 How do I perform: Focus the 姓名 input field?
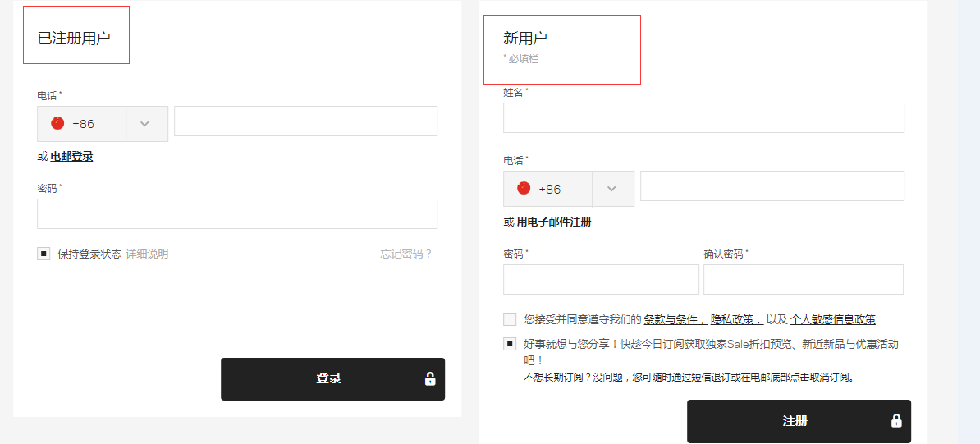pyautogui.click(x=703, y=118)
